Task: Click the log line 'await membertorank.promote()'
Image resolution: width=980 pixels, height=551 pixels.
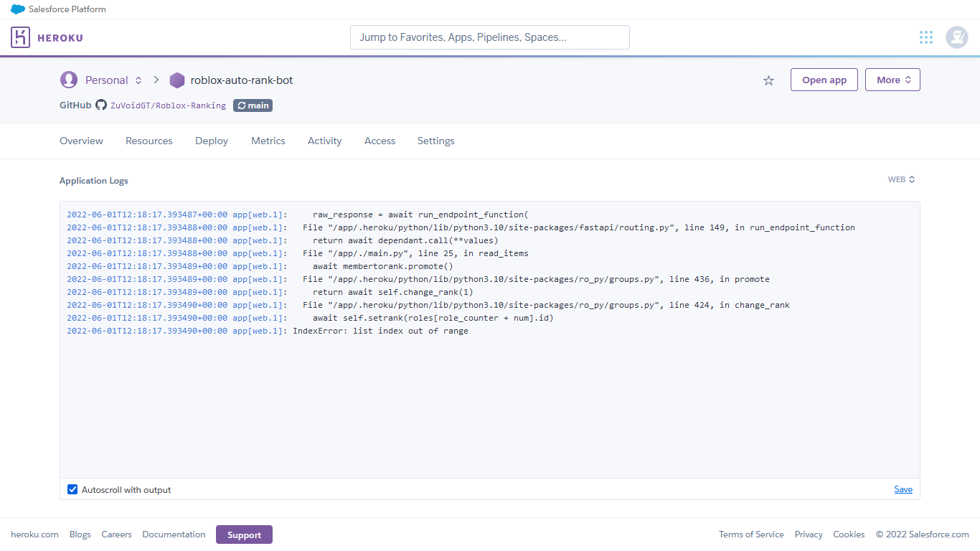Action: coord(260,266)
